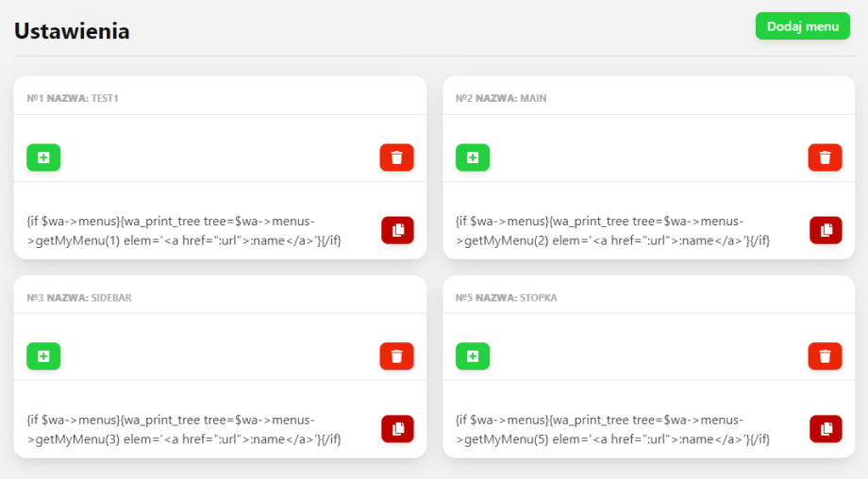The width and height of the screenshot is (868, 479).
Task: Copy the getMyMenu(1) code snippet
Action: coord(397,230)
